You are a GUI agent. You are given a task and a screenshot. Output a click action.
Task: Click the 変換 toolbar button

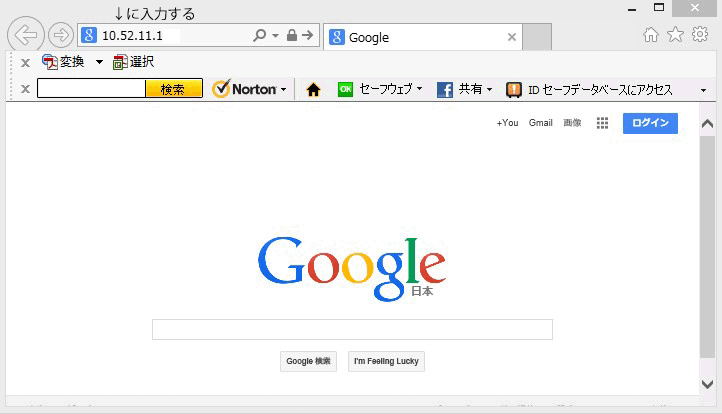(x=64, y=62)
